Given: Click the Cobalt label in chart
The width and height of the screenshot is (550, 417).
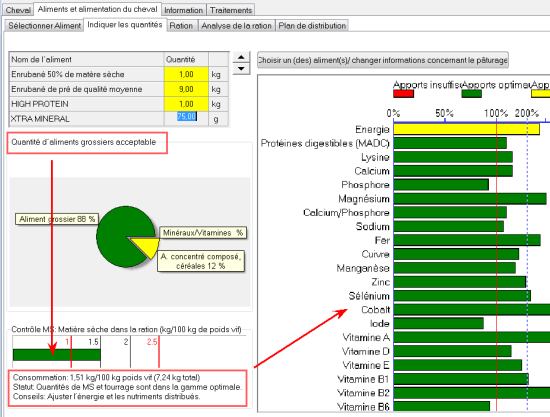Looking at the screenshot, I should (x=375, y=310).
